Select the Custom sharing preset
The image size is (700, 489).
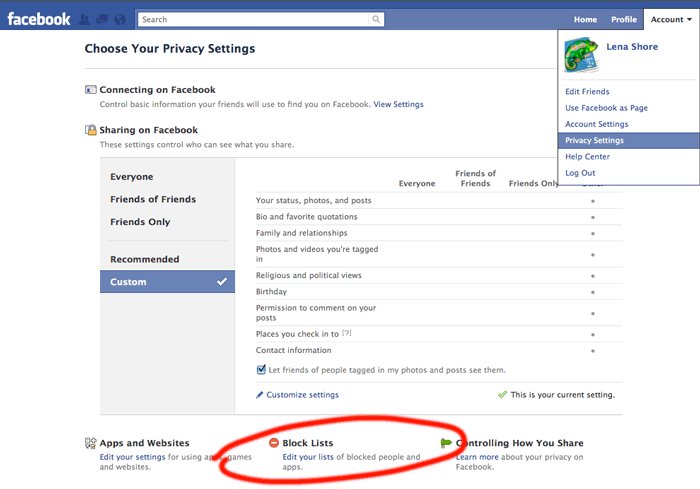(167, 282)
